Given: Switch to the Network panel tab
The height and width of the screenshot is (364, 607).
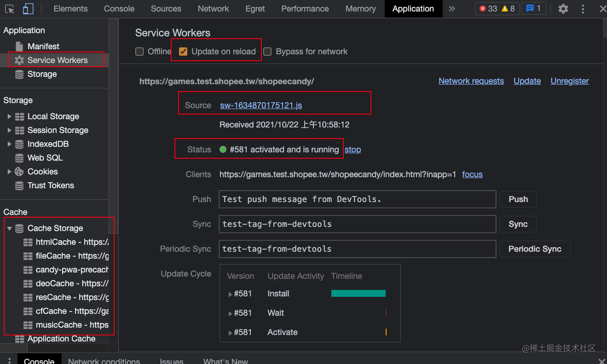Looking at the screenshot, I should 213,8.
